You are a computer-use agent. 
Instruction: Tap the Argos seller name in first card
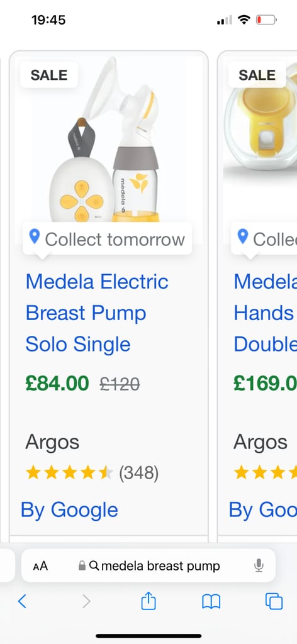click(52, 442)
